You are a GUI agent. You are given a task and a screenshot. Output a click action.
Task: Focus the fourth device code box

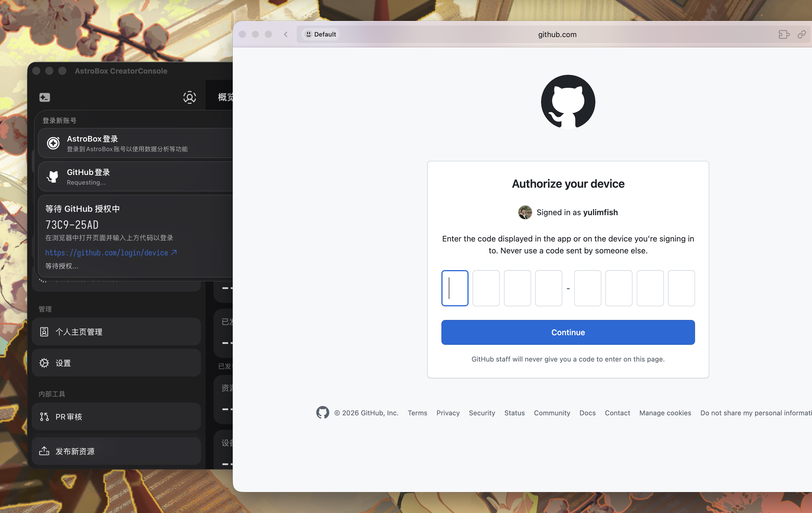tap(549, 288)
